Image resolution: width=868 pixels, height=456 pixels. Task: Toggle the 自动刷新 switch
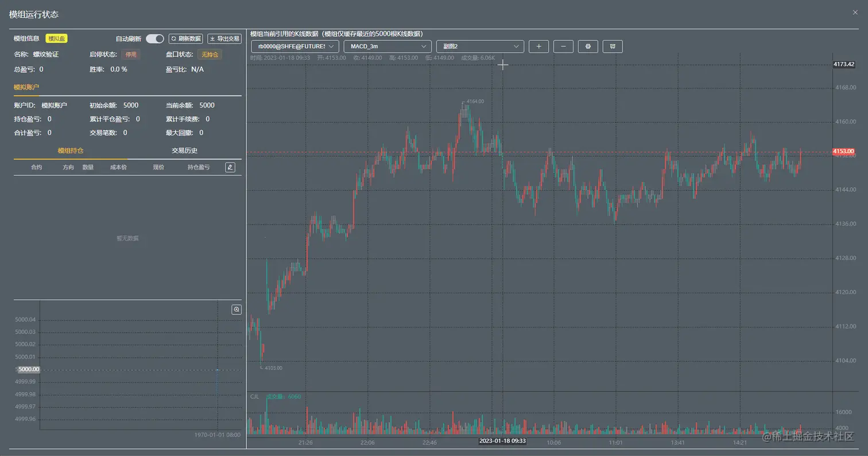click(155, 38)
